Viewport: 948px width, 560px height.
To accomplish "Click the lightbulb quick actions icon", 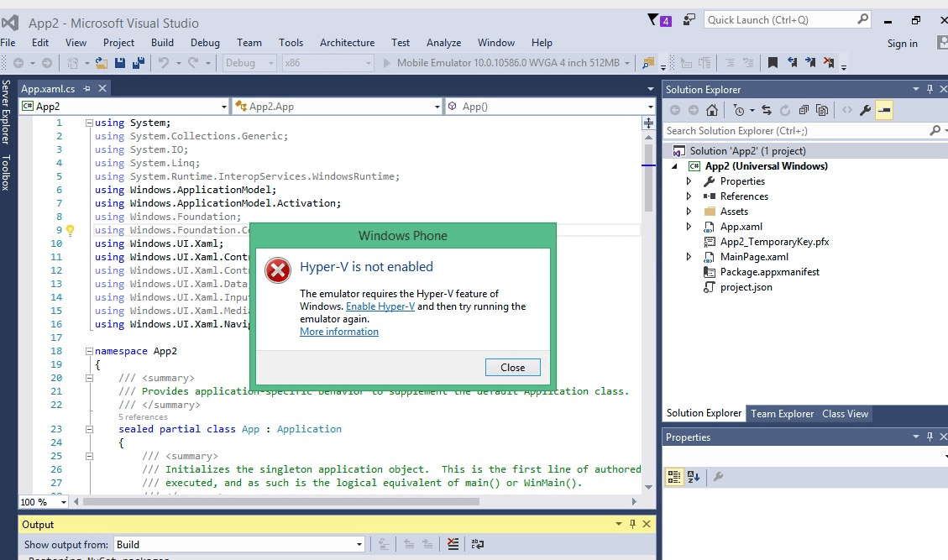I will [71, 230].
